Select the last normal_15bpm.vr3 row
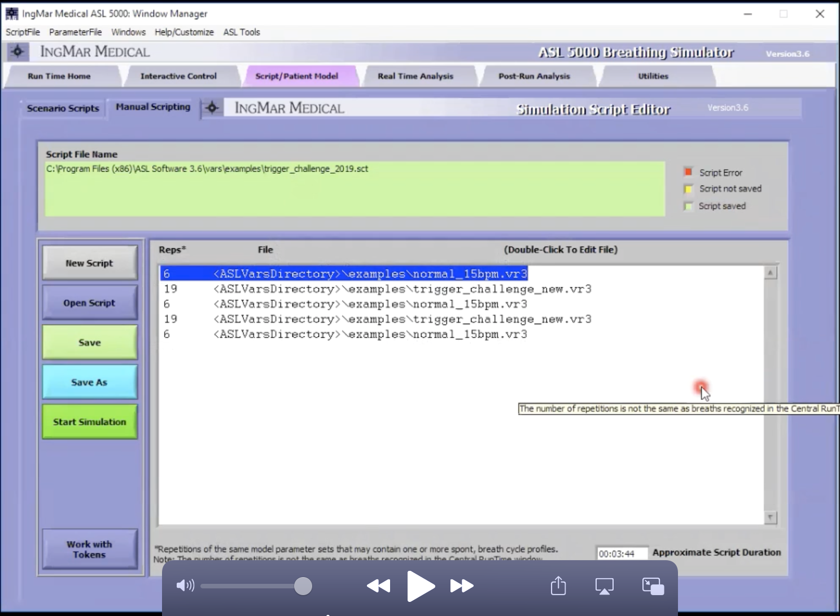 click(345, 335)
